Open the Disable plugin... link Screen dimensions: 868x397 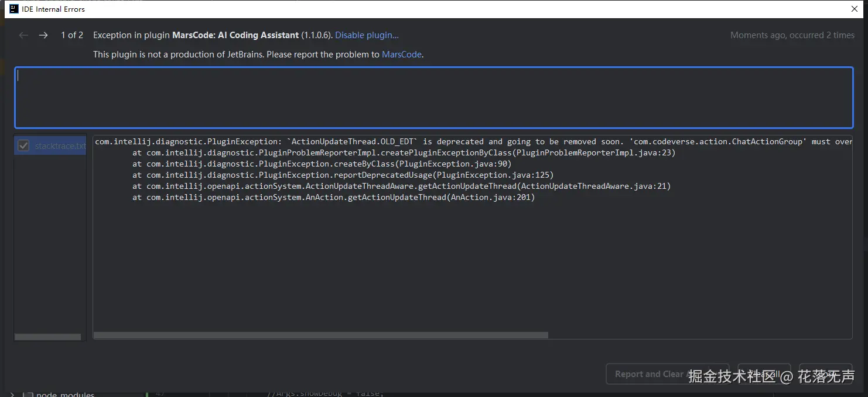[x=367, y=35]
